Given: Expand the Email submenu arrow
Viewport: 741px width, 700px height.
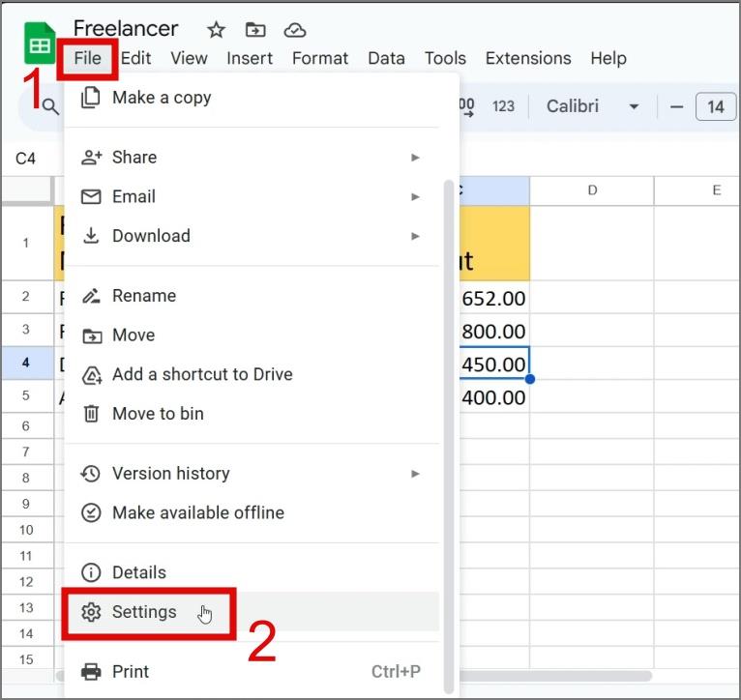Looking at the screenshot, I should (415, 196).
